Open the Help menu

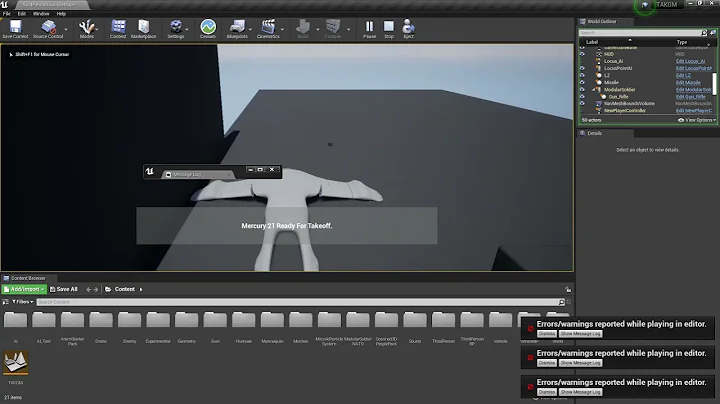tap(61, 14)
